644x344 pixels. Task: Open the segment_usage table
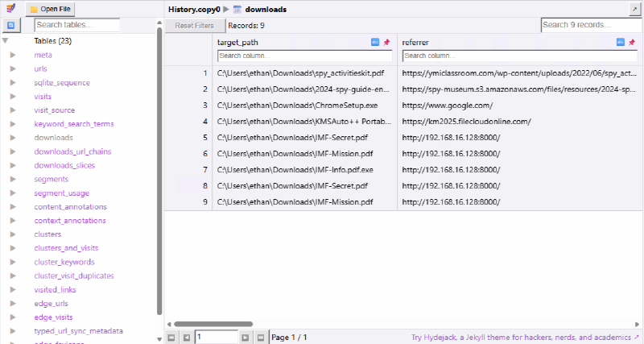coord(62,193)
